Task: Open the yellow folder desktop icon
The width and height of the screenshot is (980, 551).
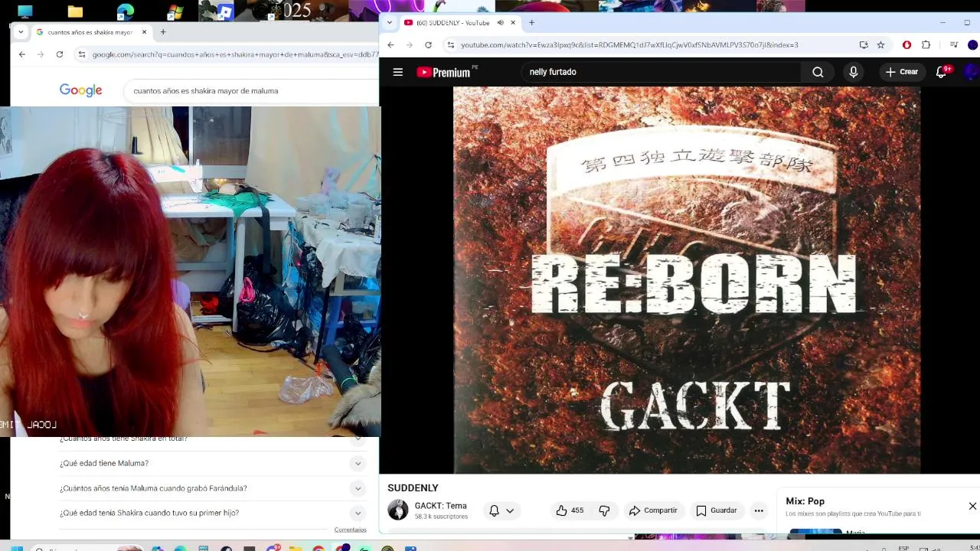Action: (x=75, y=11)
